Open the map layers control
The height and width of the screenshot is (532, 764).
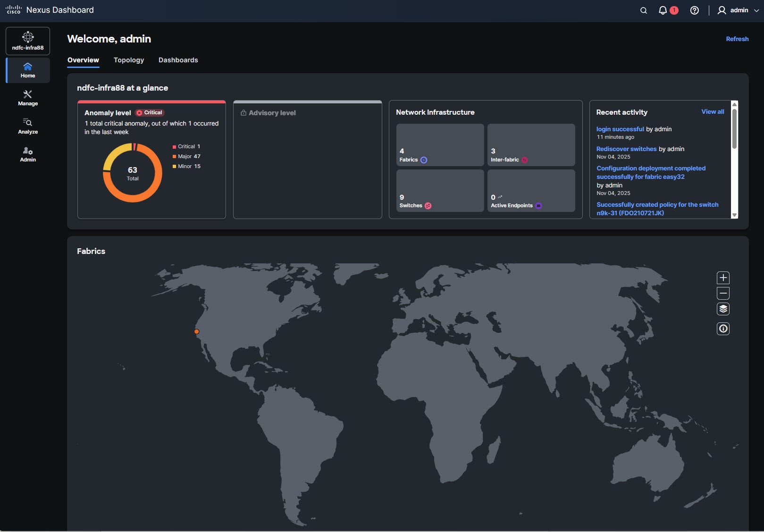[x=723, y=309]
